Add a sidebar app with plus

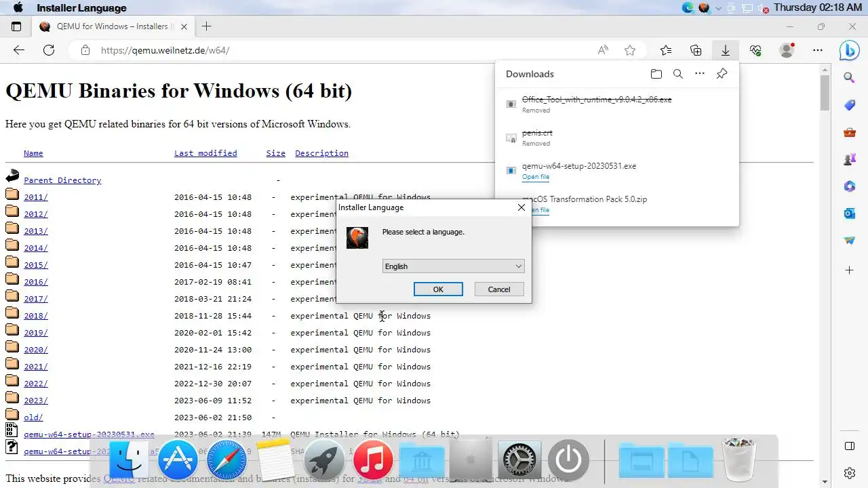point(849,270)
